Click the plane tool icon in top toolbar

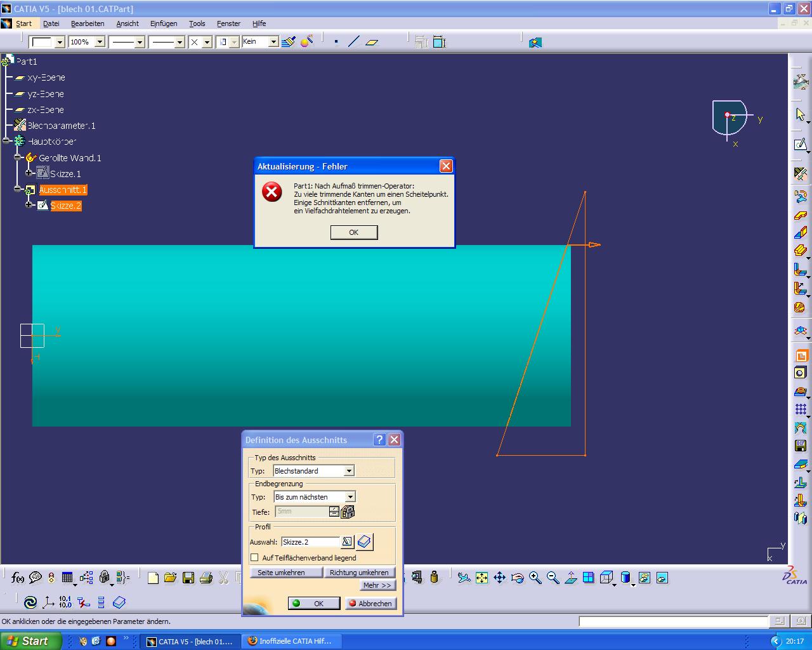tap(372, 42)
